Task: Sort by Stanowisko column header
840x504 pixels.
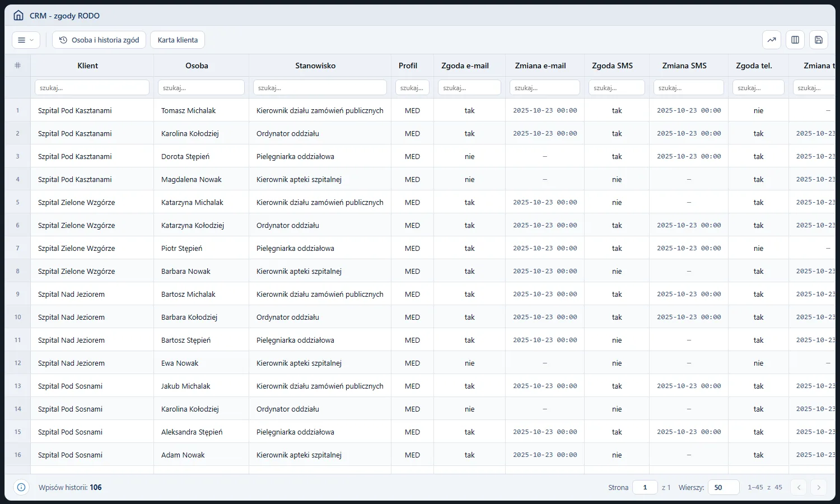Action: pos(315,66)
